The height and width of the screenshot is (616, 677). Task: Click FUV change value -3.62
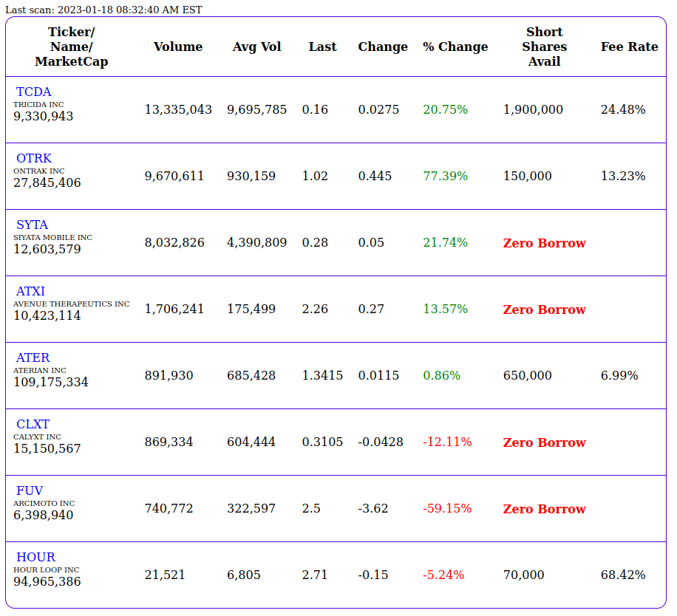[373, 508]
